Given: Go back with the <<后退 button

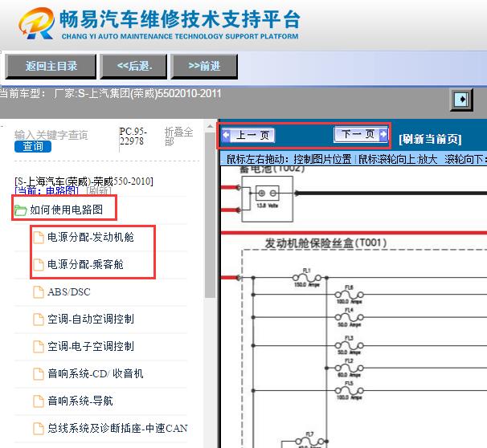Looking at the screenshot, I should pos(133,66).
